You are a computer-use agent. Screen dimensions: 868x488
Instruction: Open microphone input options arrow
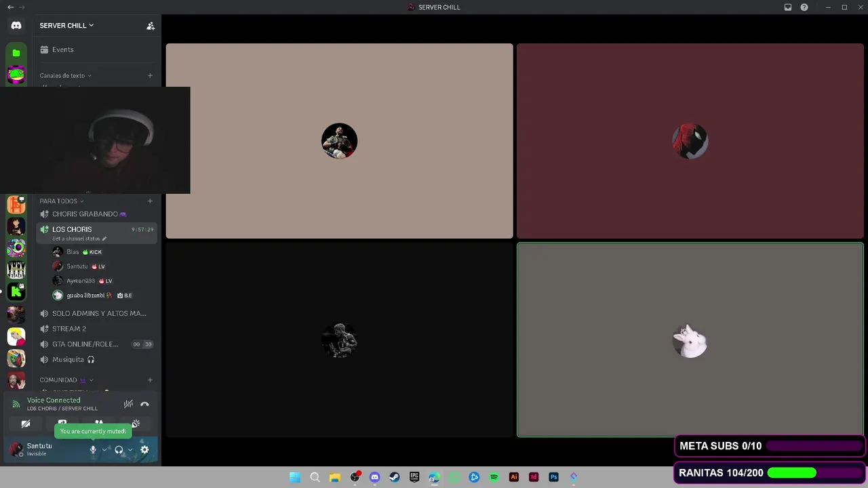[104, 449]
